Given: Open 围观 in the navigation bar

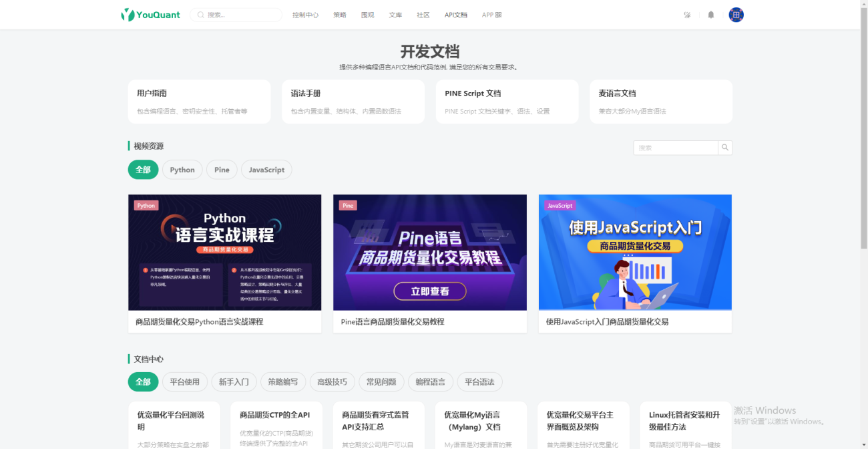Looking at the screenshot, I should pos(367,15).
